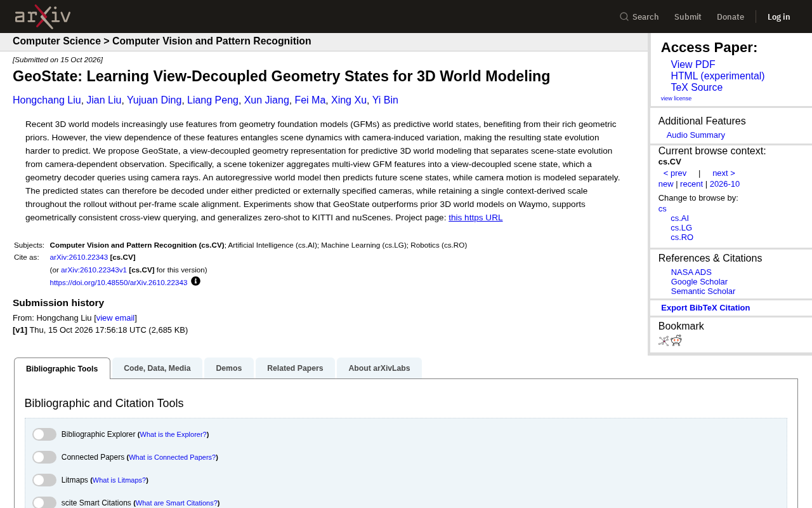Open View PDF link
The height and width of the screenshot is (508, 812).
pyautogui.click(x=693, y=65)
